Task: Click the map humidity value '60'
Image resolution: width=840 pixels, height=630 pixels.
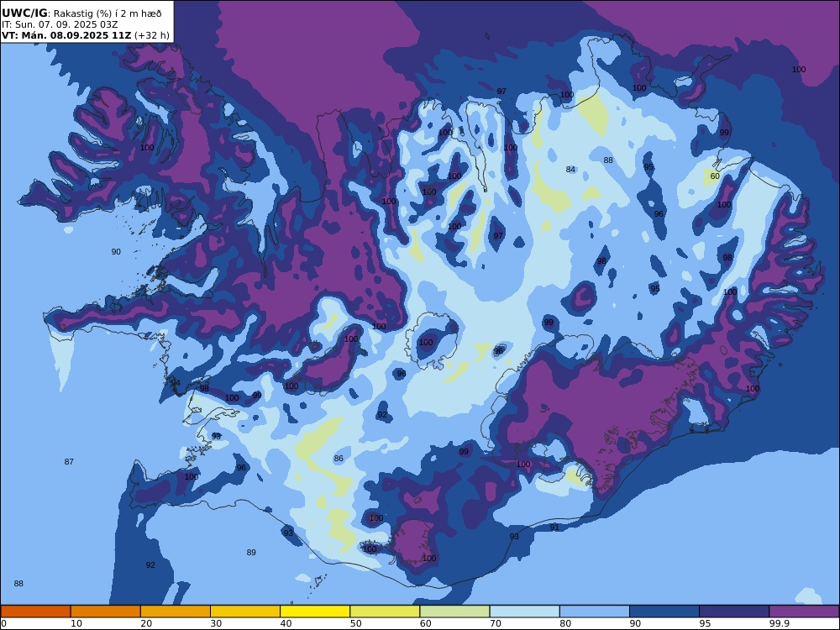Action: tap(715, 176)
